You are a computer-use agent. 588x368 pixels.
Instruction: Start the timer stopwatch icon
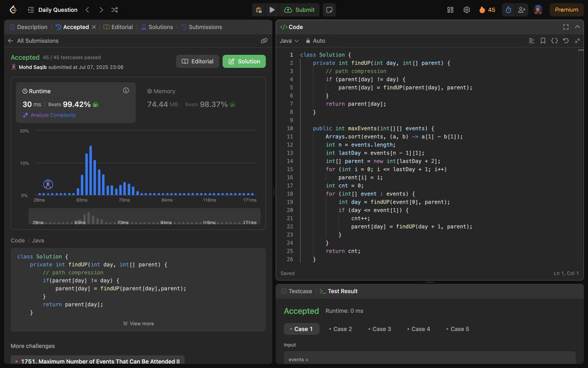point(508,10)
